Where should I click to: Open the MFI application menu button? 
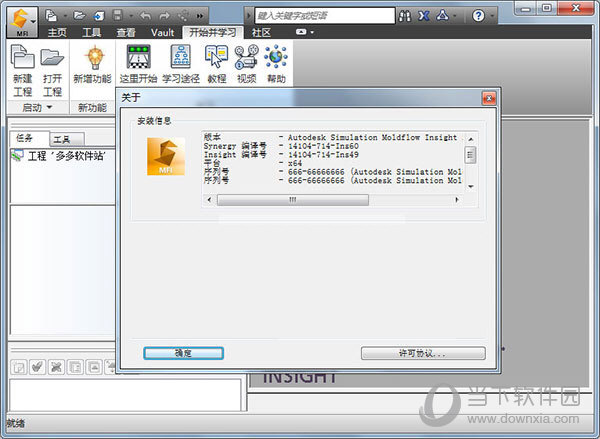pos(22,22)
